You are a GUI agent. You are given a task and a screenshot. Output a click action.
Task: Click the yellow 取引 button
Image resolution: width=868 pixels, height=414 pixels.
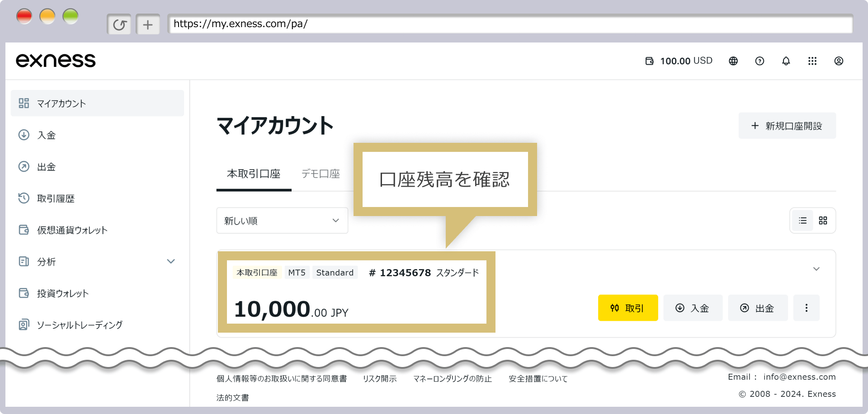point(628,308)
